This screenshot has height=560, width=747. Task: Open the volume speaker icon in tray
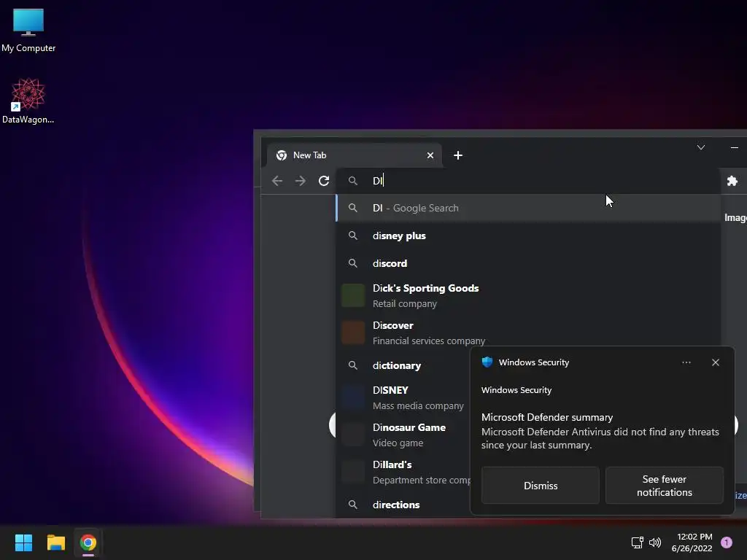tap(655, 542)
